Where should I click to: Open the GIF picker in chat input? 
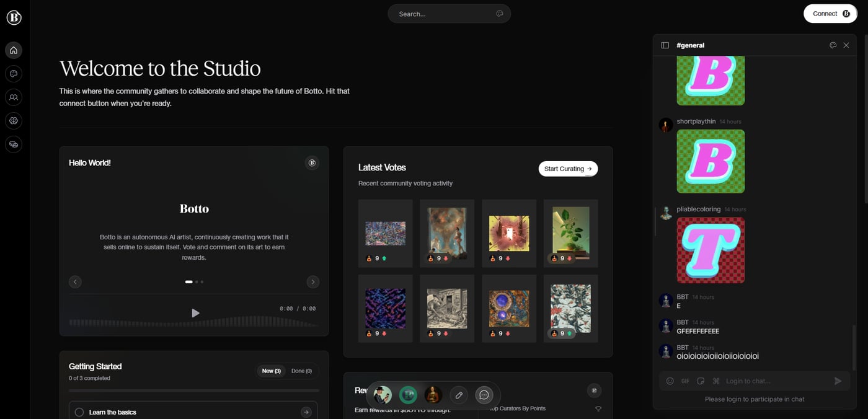685,381
